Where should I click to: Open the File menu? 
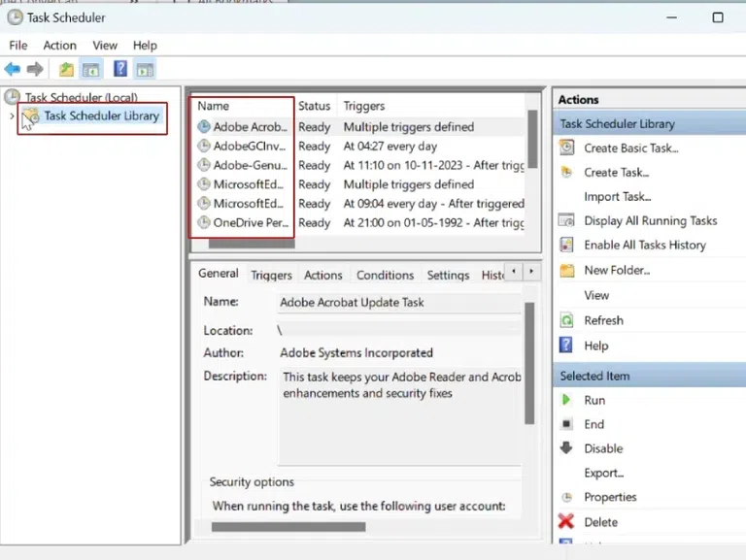pos(18,46)
